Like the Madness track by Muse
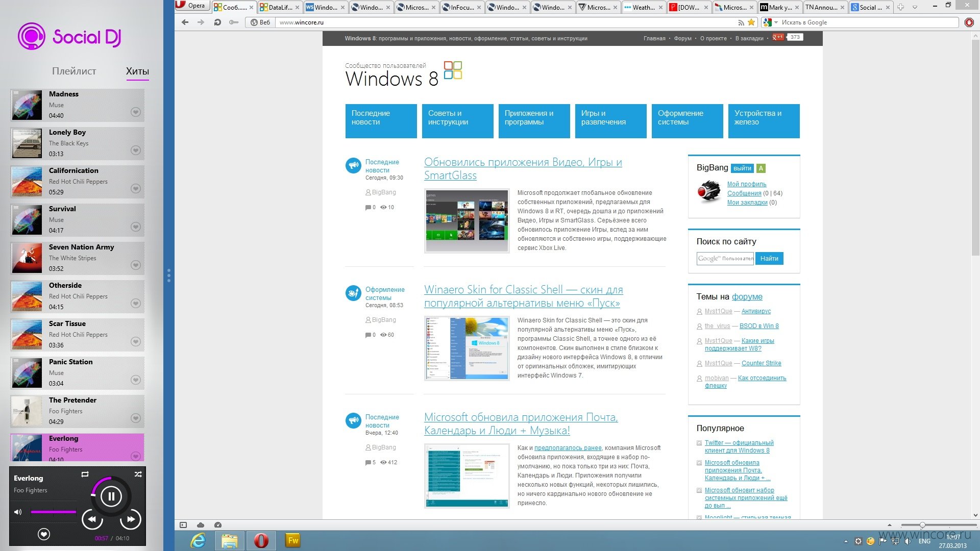The height and width of the screenshot is (551, 980). point(136,112)
